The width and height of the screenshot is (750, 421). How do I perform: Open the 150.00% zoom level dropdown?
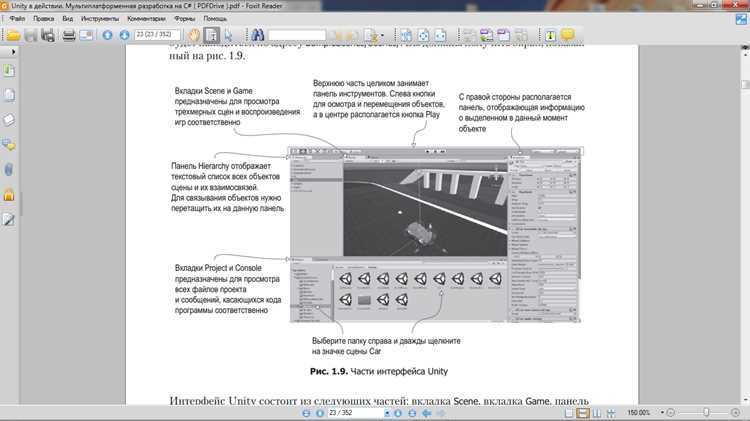tap(662, 412)
